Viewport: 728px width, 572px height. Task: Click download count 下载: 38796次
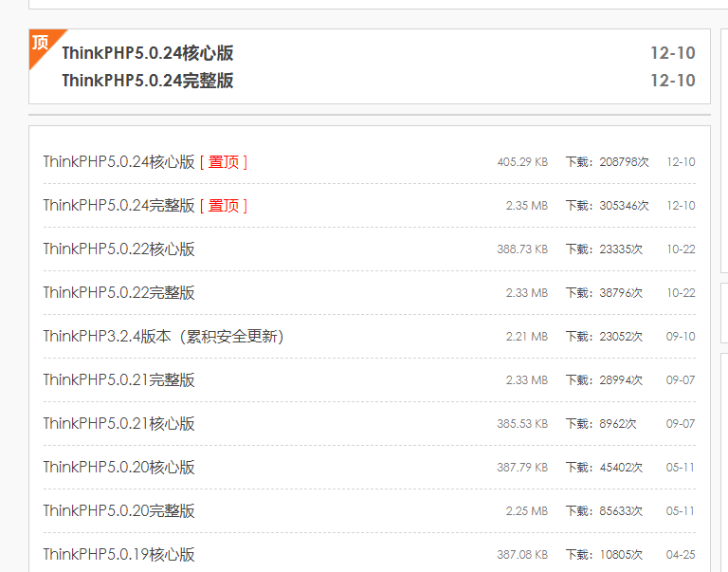604,293
